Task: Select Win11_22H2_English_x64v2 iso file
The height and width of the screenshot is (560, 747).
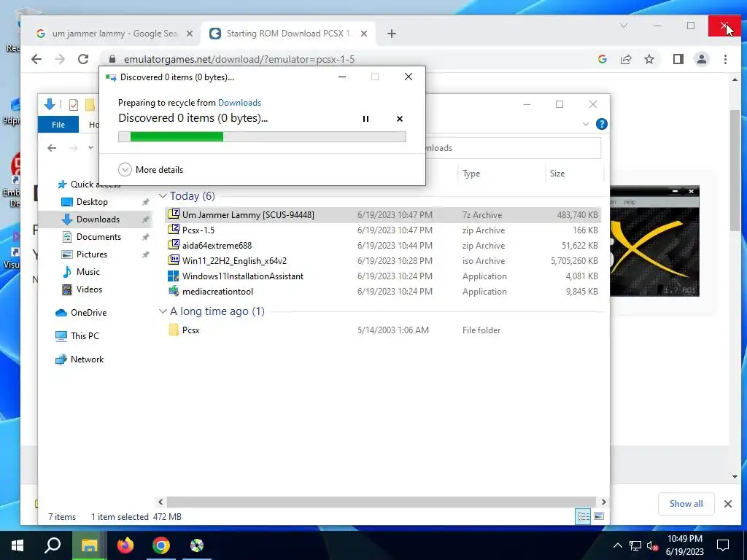Action: tap(383, 261)
